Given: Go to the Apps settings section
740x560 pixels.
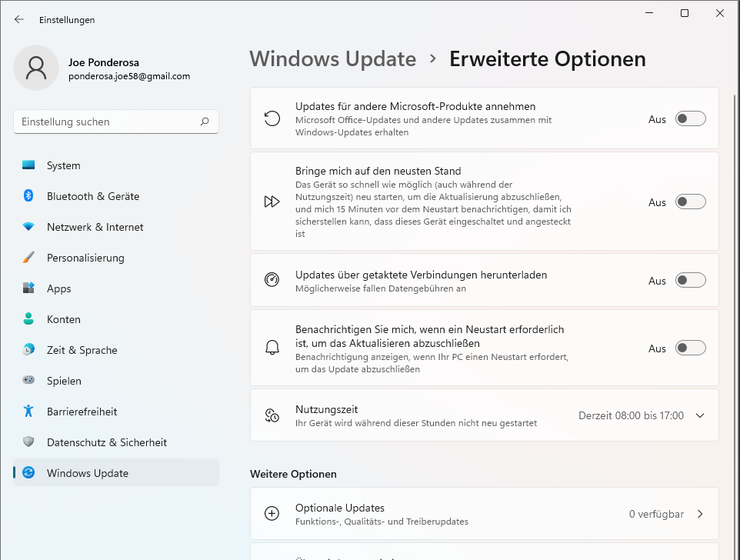Looking at the screenshot, I should click(58, 288).
